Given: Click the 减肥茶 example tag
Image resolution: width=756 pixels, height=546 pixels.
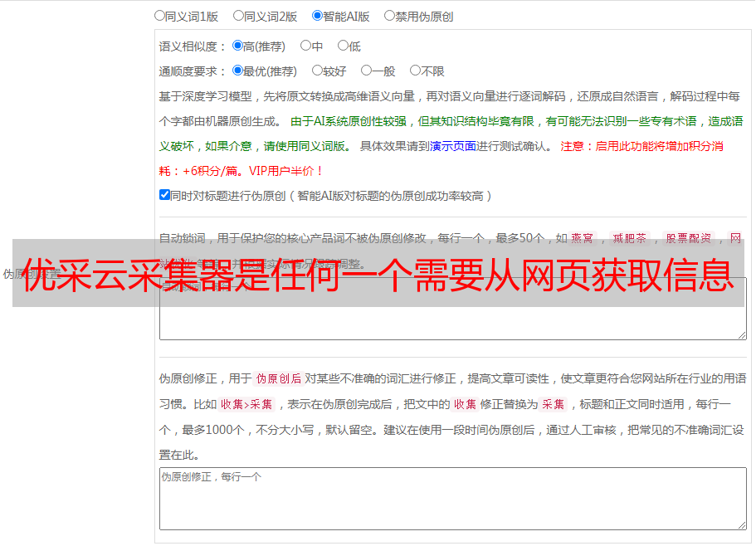Looking at the screenshot, I should tap(630, 238).
